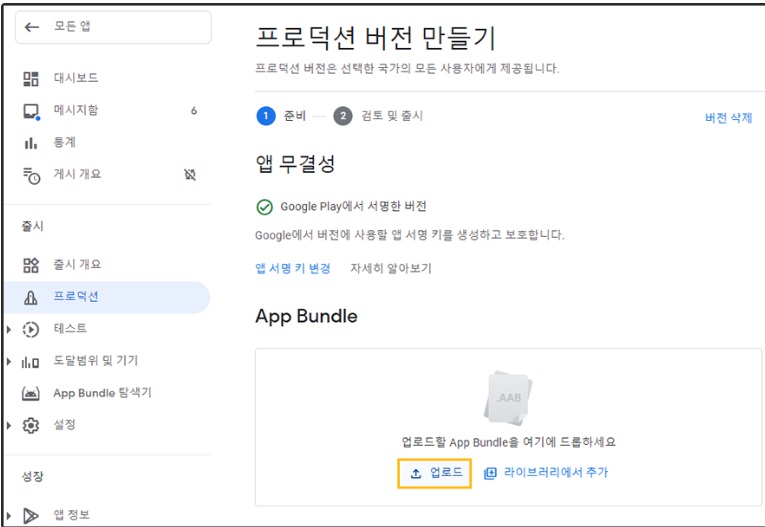The width and height of the screenshot is (765, 527).
Task: Click the App Bundle 탐색기 android icon
Action: point(31,393)
